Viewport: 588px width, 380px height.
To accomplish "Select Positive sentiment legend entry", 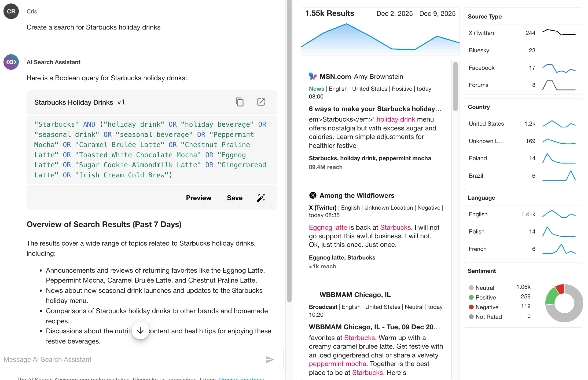I will click(x=485, y=297).
